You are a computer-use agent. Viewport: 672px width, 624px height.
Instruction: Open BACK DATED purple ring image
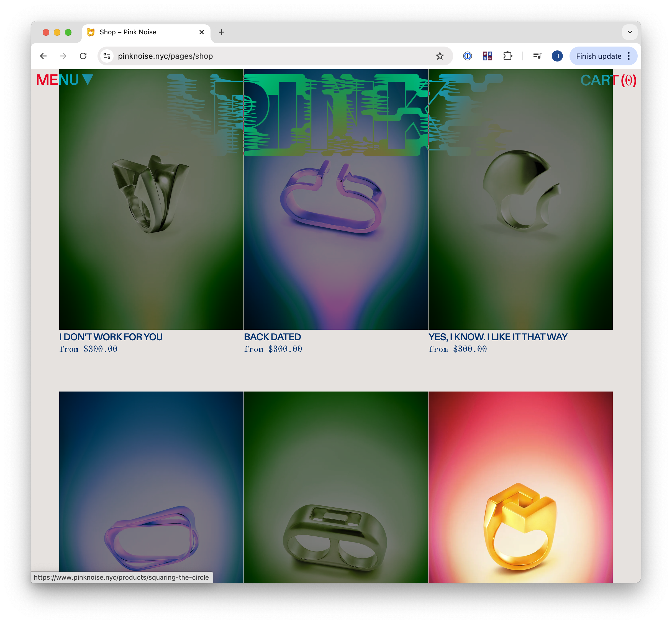(x=336, y=199)
